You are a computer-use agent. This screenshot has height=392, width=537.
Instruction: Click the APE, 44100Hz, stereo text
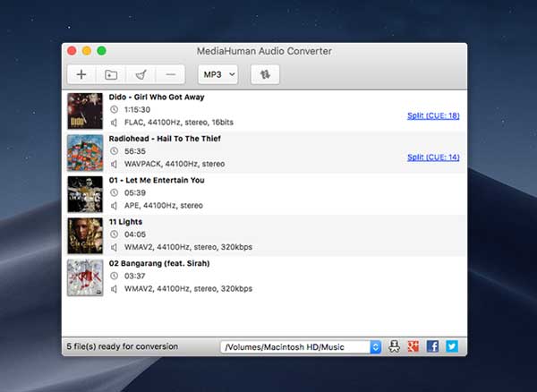[164, 206]
